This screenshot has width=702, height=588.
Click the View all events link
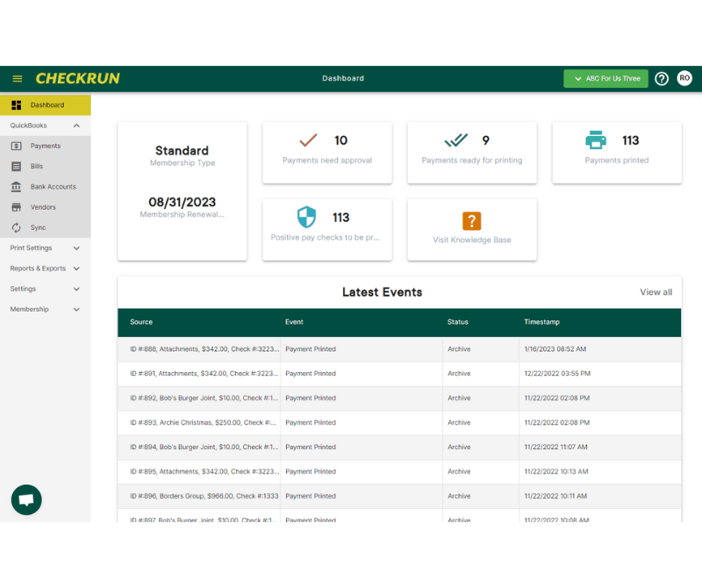pyautogui.click(x=655, y=291)
